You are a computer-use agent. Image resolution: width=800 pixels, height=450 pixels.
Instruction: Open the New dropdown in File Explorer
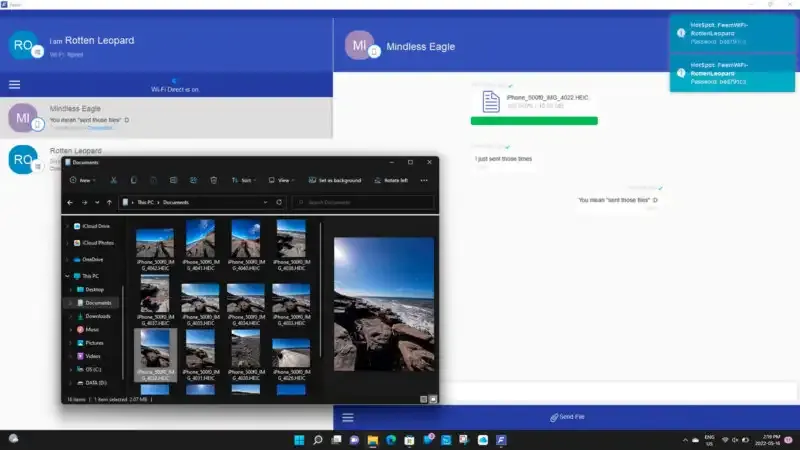click(x=82, y=180)
